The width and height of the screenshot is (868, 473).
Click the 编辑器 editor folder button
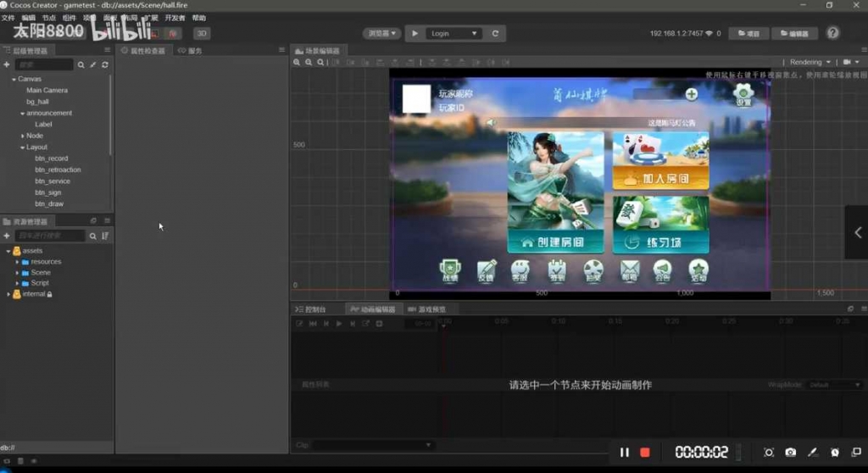pyautogui.click(x=794, y=33)
